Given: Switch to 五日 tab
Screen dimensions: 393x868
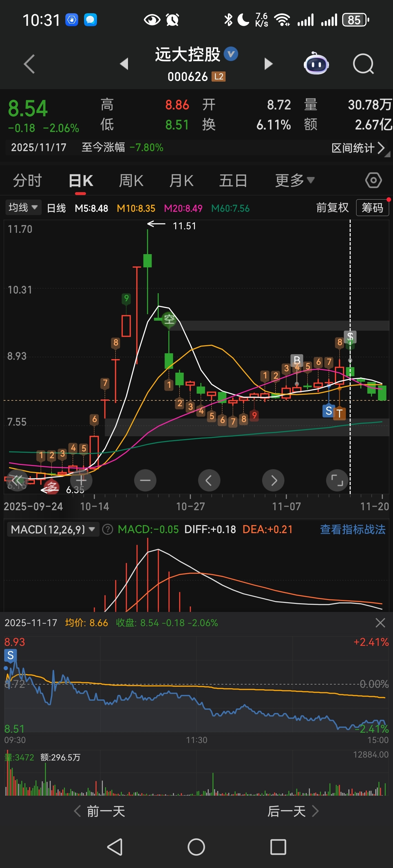Looking at the screenshot, I should pyautogui.click(x=233, y=181).
